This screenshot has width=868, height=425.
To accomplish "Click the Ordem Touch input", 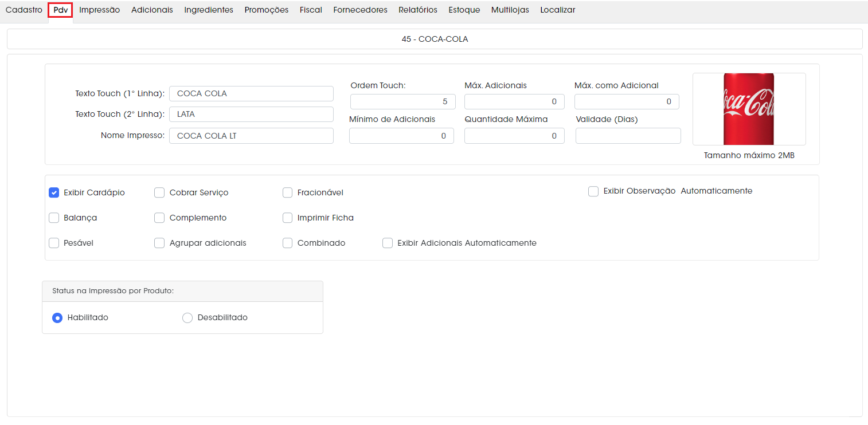I will tap(403, 101).
